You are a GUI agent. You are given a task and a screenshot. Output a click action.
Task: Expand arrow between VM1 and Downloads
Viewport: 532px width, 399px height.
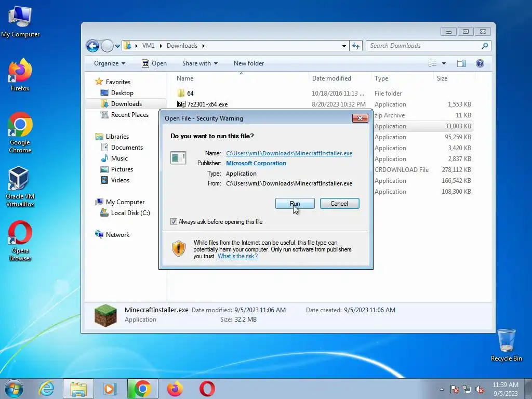(161, 46)
